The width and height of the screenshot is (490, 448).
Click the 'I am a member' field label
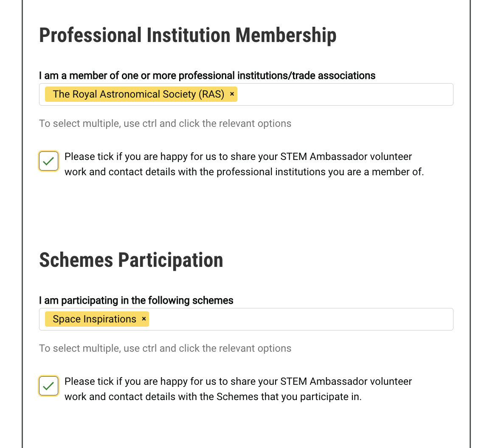point(207,76)
